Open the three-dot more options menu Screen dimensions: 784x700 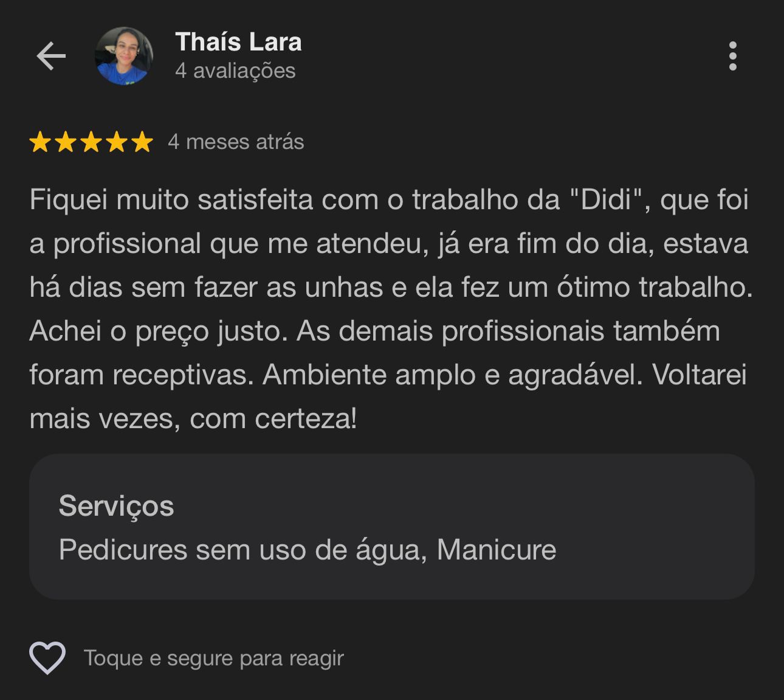[x=732, y=57]
